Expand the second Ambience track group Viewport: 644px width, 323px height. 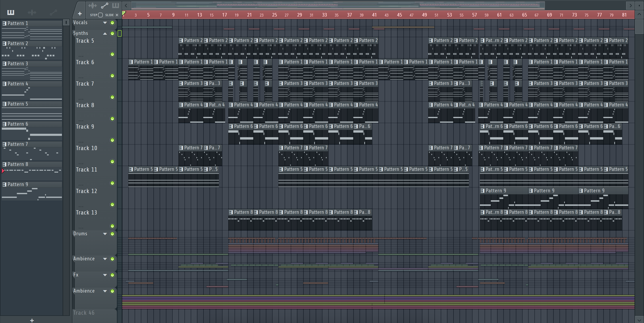105,291
